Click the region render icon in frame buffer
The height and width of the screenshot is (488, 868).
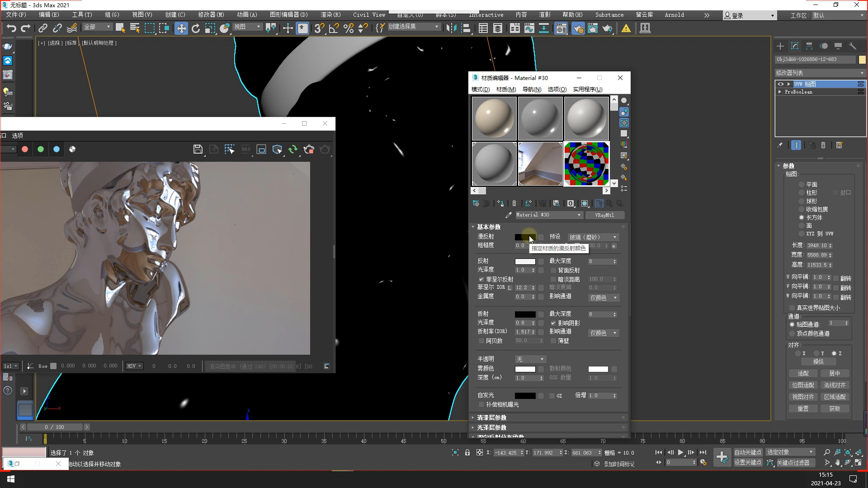261,149
